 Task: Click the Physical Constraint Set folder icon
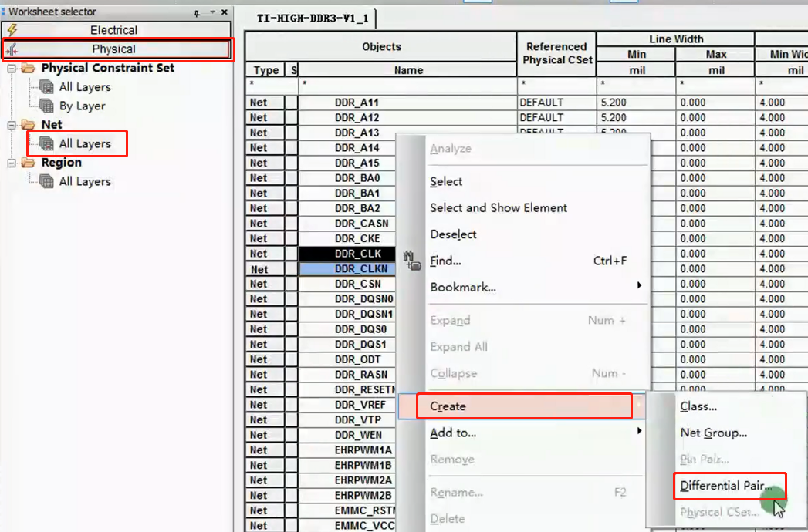pos(28,68)
